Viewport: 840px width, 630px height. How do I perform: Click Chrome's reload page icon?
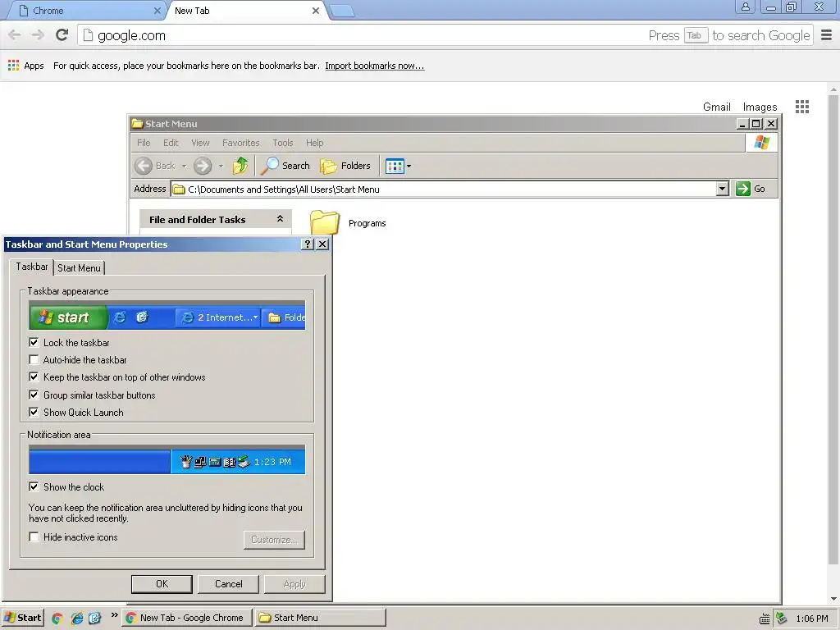62,35
